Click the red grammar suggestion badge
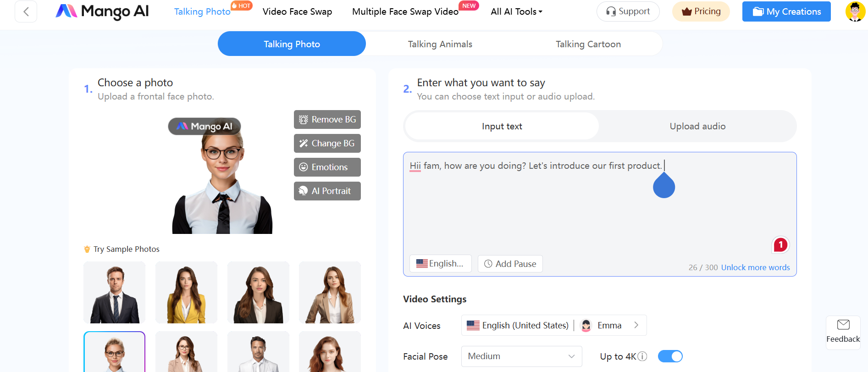This screenshot has height=372, width=868. pos(780,245)
